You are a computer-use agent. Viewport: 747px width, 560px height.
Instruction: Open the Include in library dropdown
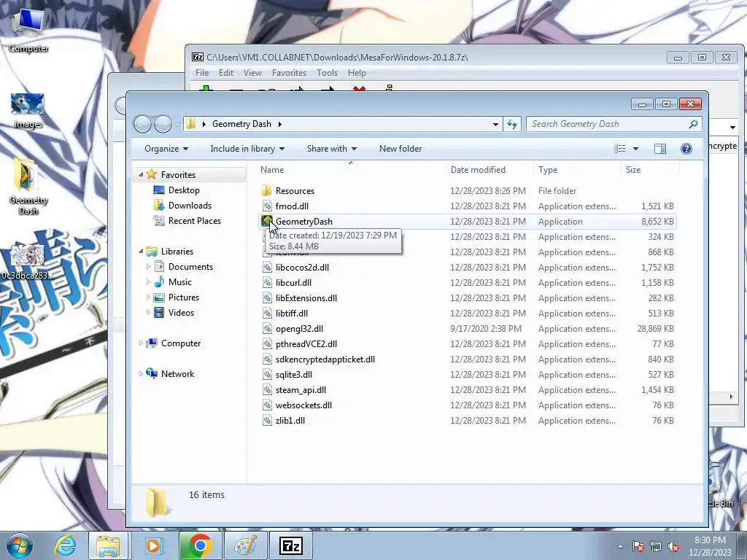pyautogui.click(x=247, y=149)
